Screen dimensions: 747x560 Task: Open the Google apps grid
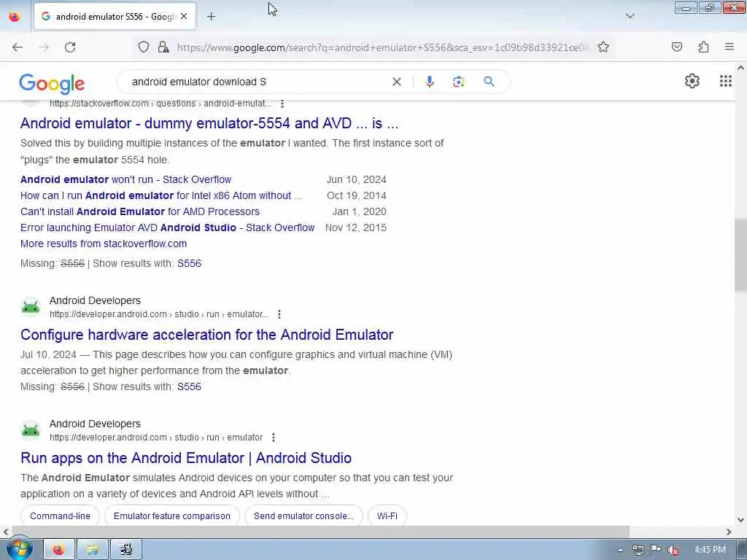coord(725,82)
